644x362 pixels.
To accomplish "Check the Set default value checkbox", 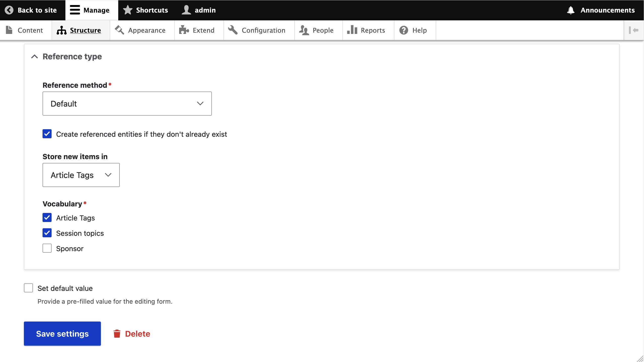I will 28,288.
